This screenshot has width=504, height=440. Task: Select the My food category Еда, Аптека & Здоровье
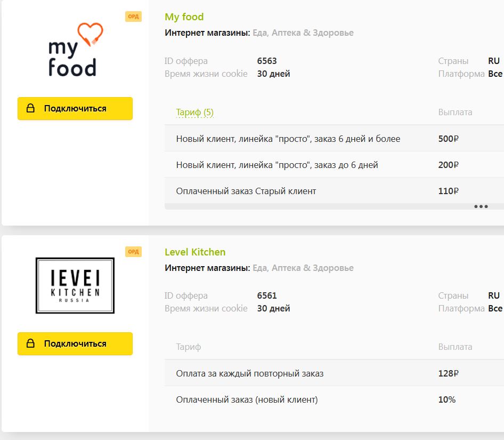pos(303,33)
